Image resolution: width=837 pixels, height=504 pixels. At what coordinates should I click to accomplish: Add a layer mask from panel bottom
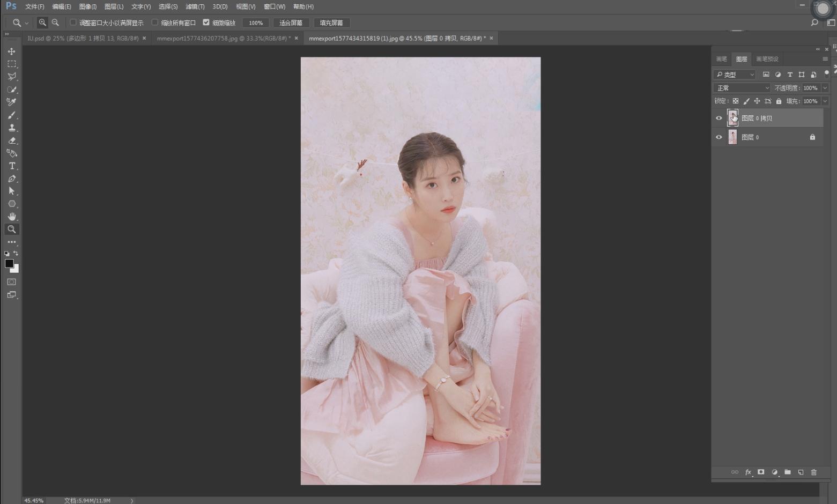(761, 472)
